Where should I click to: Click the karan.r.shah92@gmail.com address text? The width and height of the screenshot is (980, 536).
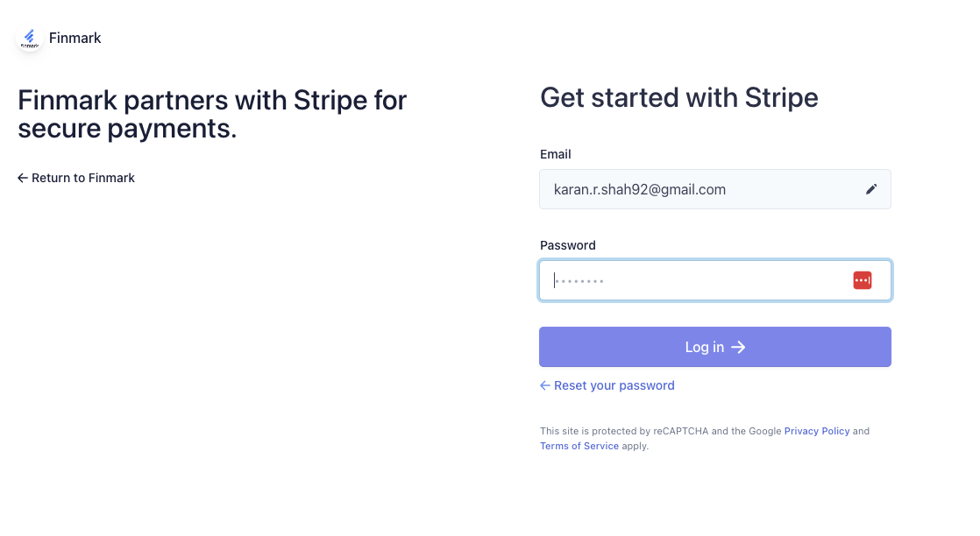tap(640, 189)
